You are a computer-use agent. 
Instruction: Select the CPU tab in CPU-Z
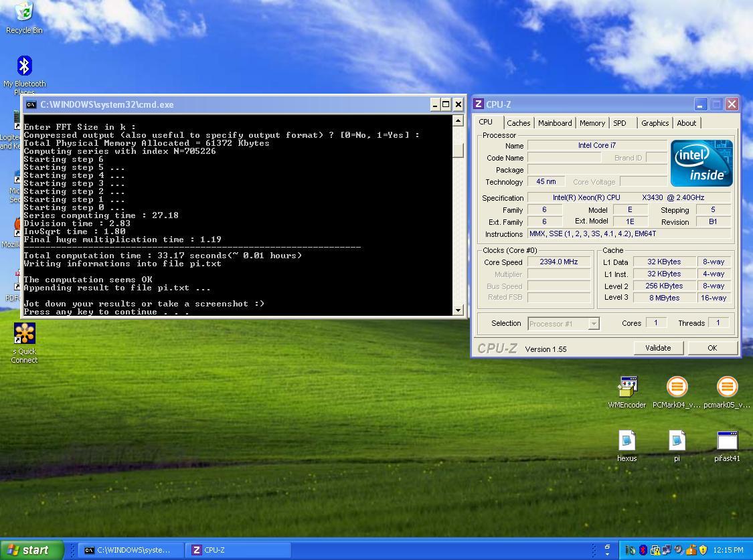(486, 122)
